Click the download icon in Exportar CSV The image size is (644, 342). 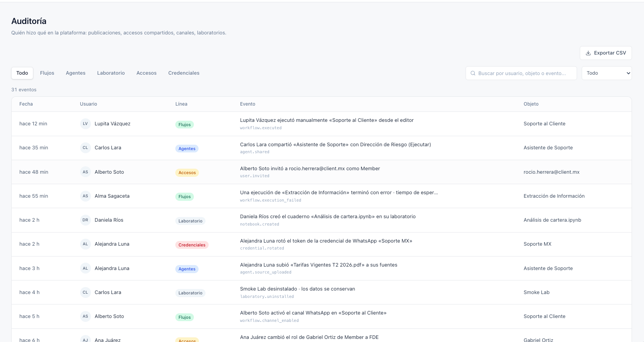(x=588, y=53)
